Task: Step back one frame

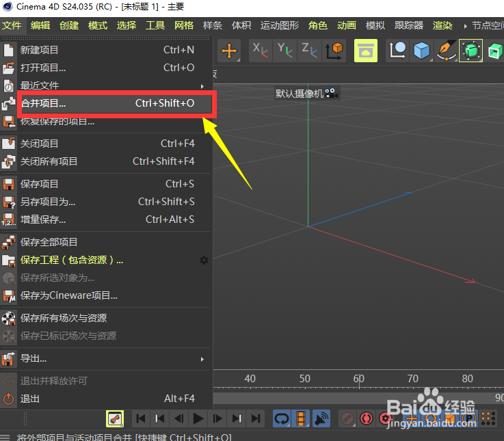Action: coord(179,418)
